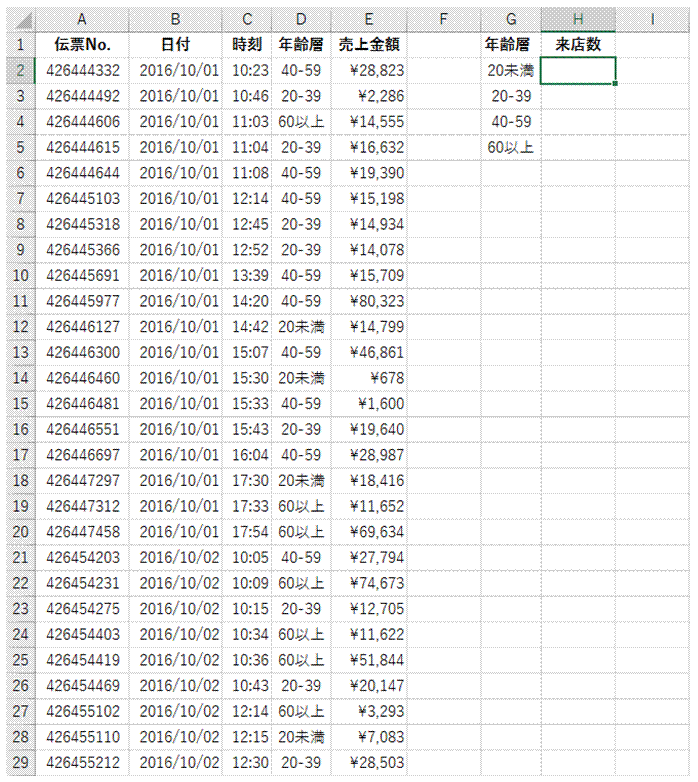Click the 60以上 cell in column G
Image resolution: width=698 pixels, height=782 pixels.
click(511, 147)
